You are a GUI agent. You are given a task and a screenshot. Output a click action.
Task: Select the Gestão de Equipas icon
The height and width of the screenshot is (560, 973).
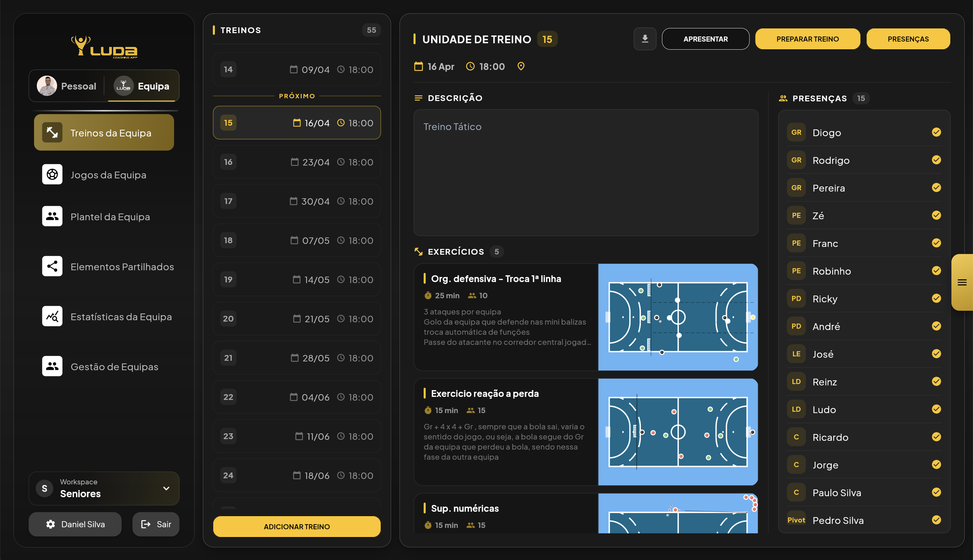click(52, 366)
